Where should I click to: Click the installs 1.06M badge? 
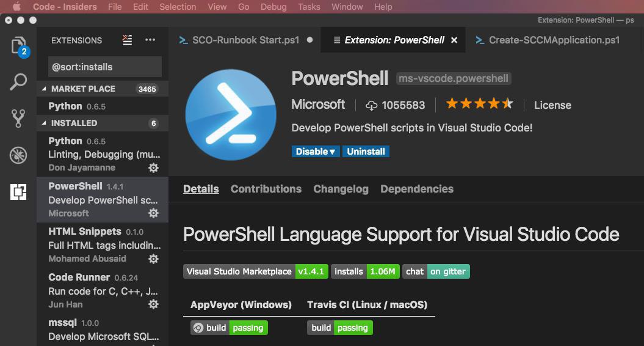(365, 271)
